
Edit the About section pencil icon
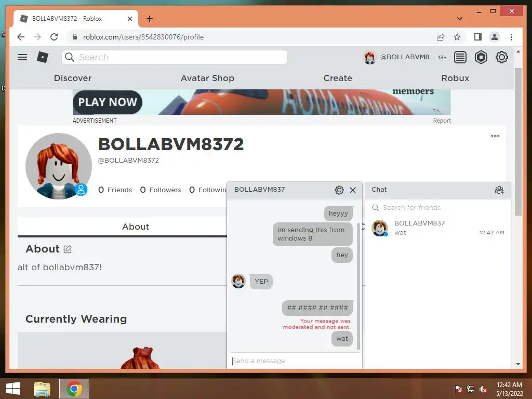coord(68,249)
